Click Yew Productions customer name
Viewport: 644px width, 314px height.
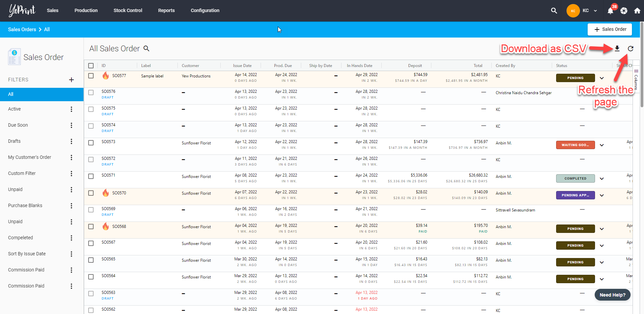pyautogui.click(x=196, y=76)
